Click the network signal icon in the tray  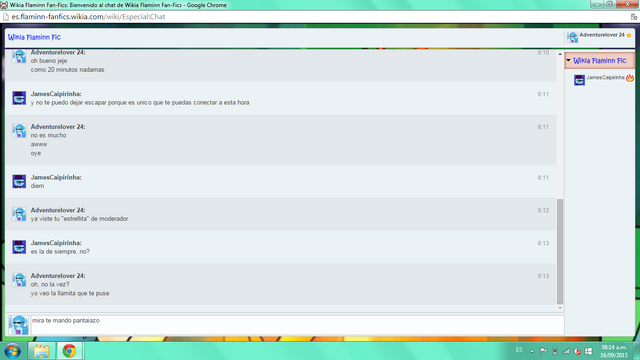pos(566,351)
